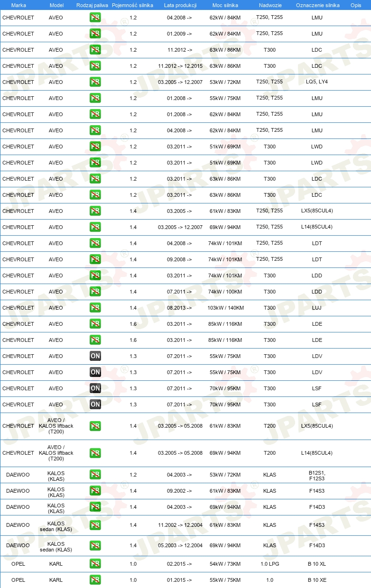
Task: Click petrol icon in Kalos 09.2002 F14S3 row
Action: (x=95, y=491)
